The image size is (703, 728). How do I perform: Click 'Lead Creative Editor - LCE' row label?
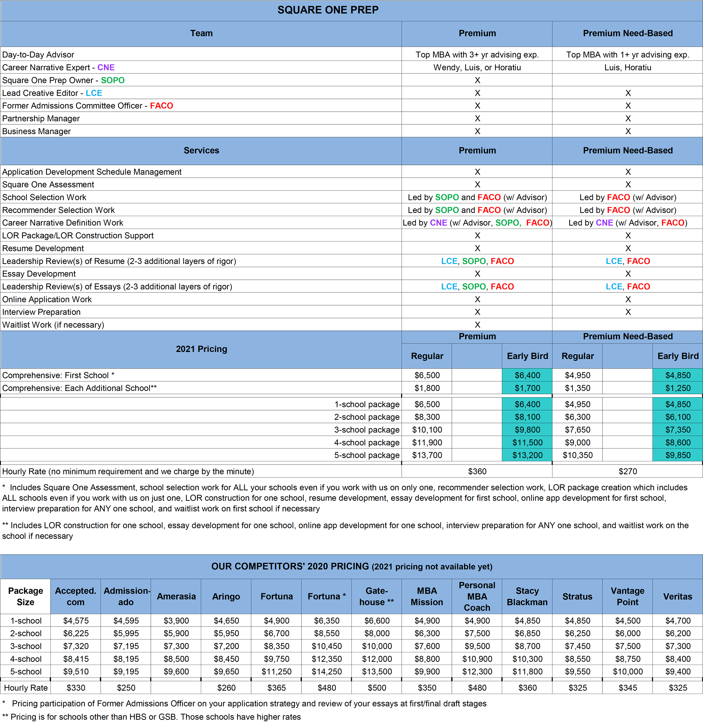pyautogui.click(x=52, y=93)
